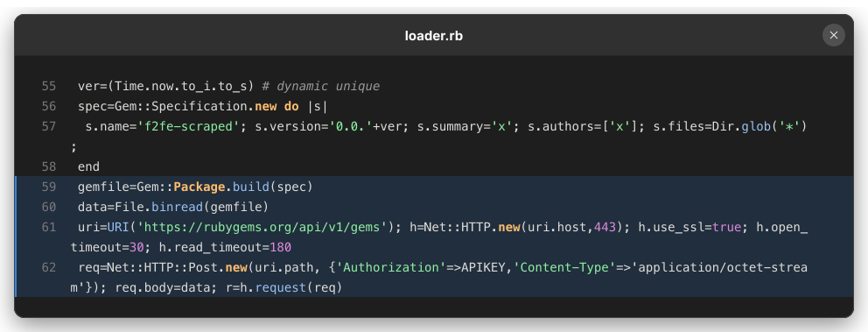Click Time.now.to_i.to_s expression
Viewport: 868px width, 332px height.
point(180,87)
